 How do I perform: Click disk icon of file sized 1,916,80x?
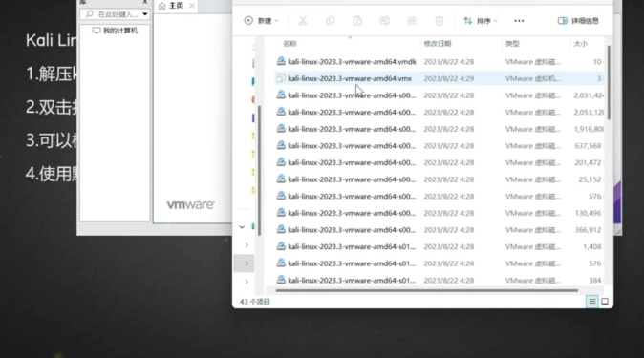tap(281, 129)
